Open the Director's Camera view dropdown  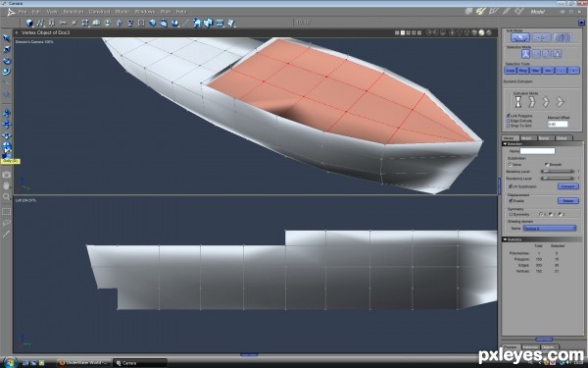[34, 41]
